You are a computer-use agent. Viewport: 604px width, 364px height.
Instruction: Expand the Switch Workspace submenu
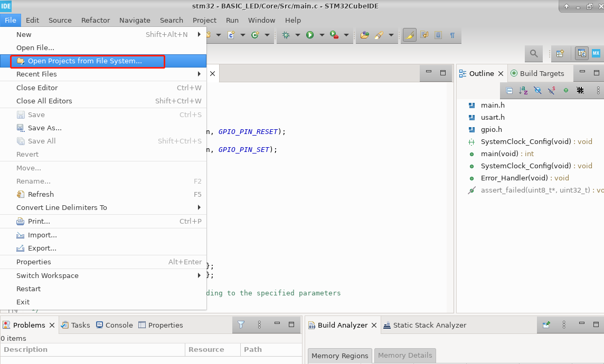(199, 275)
